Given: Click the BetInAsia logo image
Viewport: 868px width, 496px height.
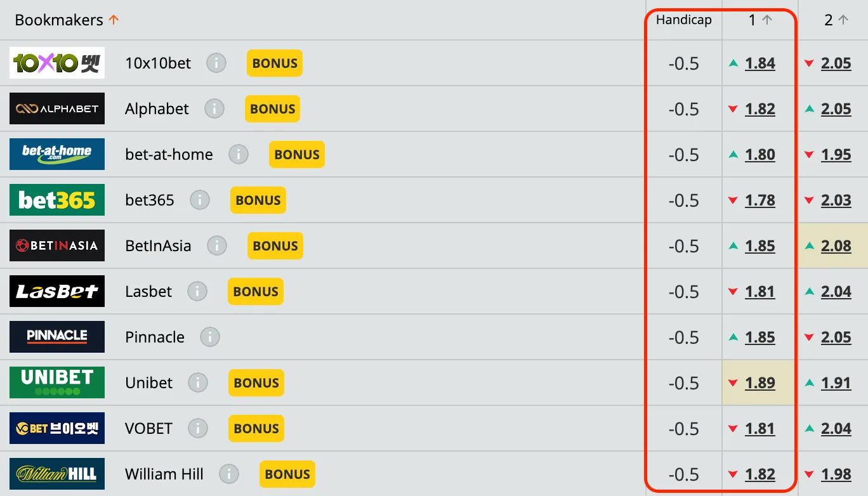Looking at the screenshot, I should coord(57,246).
